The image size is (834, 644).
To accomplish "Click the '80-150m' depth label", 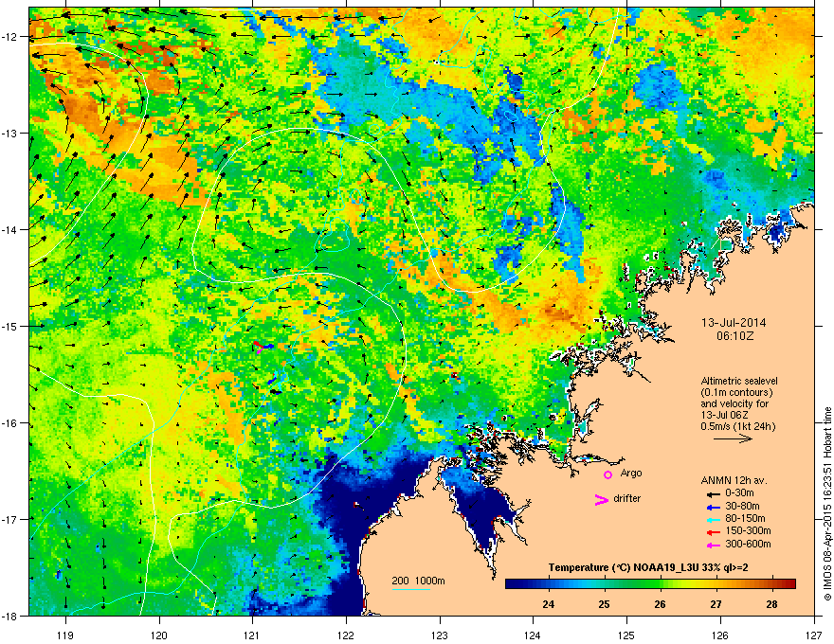I will coord(745,519).
